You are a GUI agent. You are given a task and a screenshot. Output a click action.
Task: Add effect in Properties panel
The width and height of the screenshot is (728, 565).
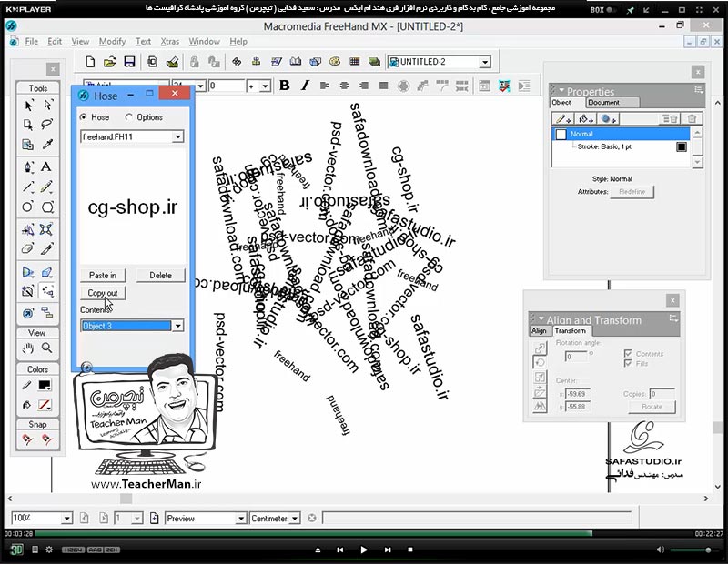[x=608, y=119]
